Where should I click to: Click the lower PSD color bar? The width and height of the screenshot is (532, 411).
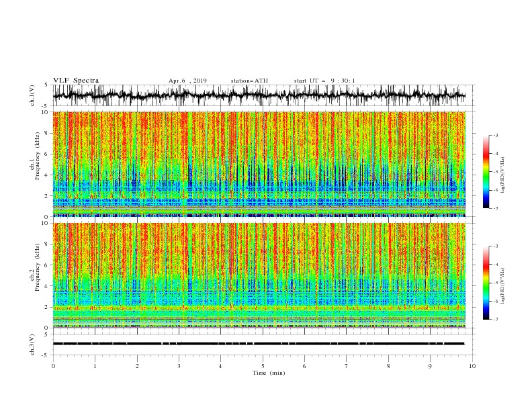coord(486,283)
